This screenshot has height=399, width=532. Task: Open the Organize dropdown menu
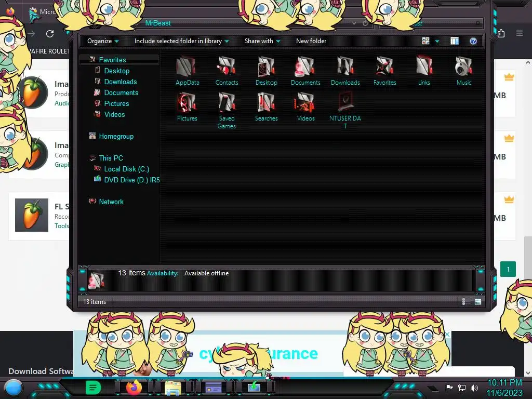(x=103, y=41)
